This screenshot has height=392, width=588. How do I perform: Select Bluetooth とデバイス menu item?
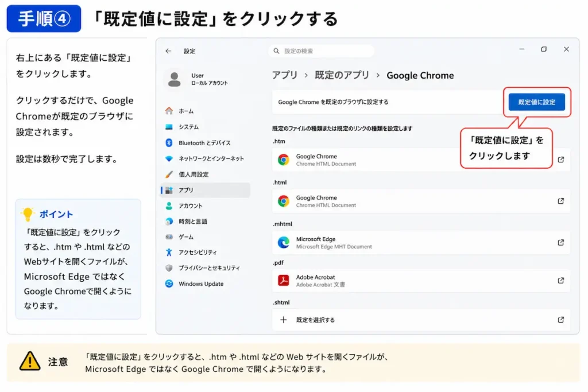(204, 143)
